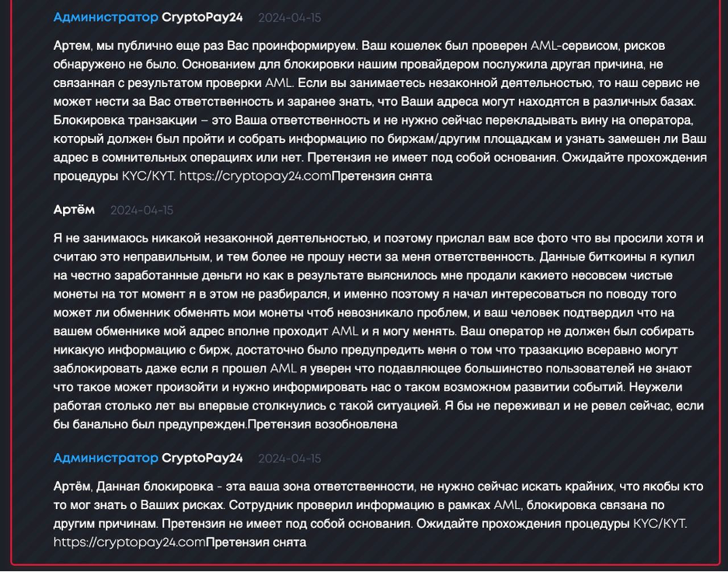Open CryptoPay24 profile from the first comment header
Screen dimensions: 728x572
tap(202, 18)
